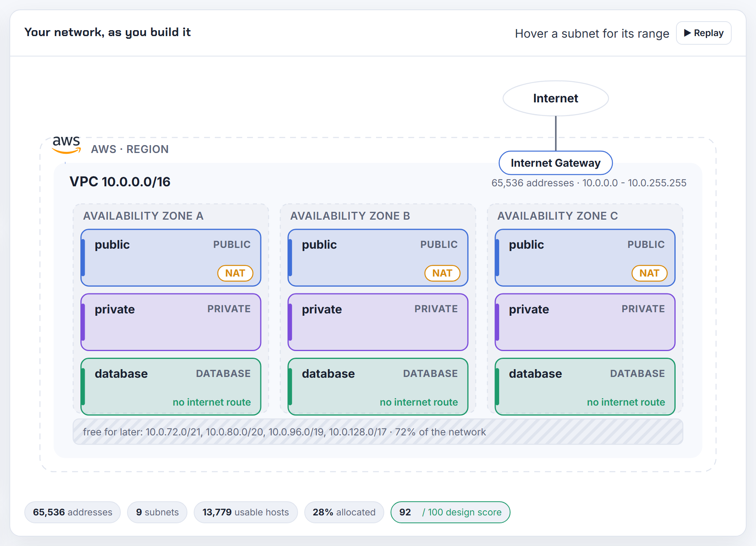
Task: Select the public subnet in Zone C
Action: [585, 258]
